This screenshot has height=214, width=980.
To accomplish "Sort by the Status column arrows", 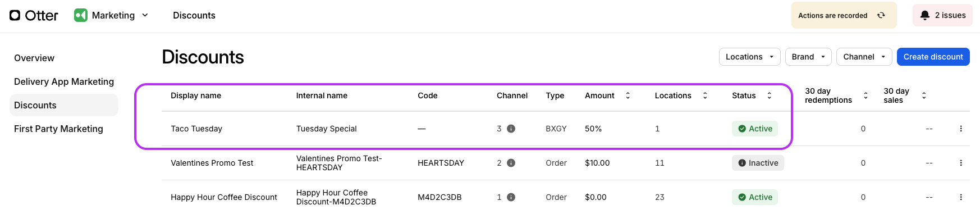I will point(770,95).
